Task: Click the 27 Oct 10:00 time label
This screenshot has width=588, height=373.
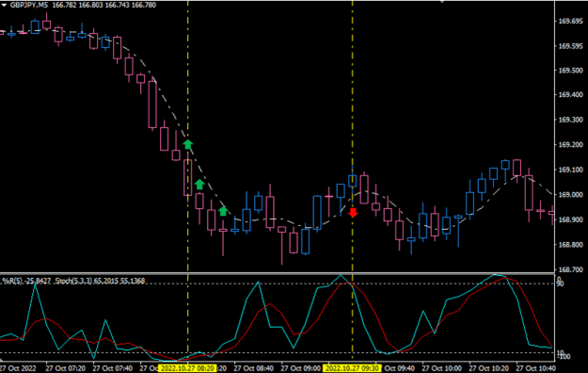Action: tap(442, 368)
